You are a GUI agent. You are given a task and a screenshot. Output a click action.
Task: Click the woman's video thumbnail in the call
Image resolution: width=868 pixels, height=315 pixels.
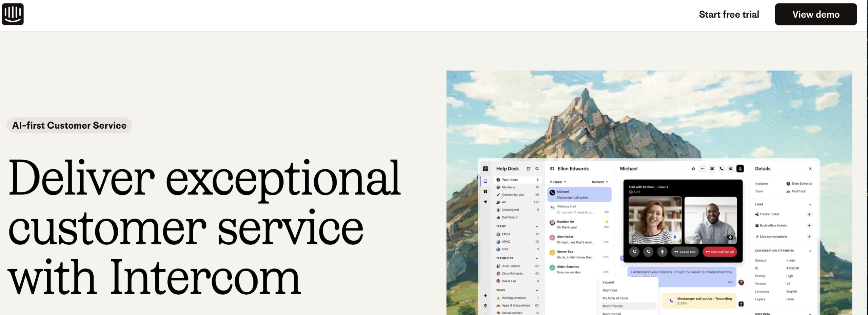655,220
